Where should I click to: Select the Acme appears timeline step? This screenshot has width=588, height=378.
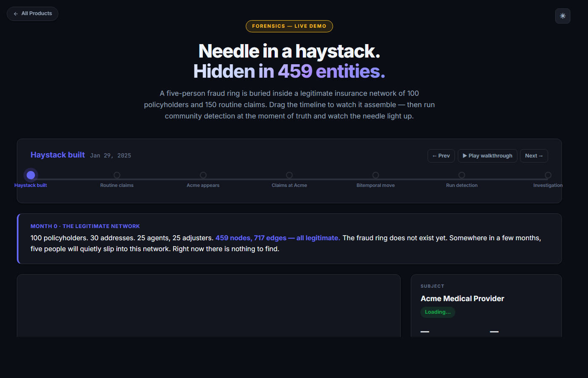point(203,175)
